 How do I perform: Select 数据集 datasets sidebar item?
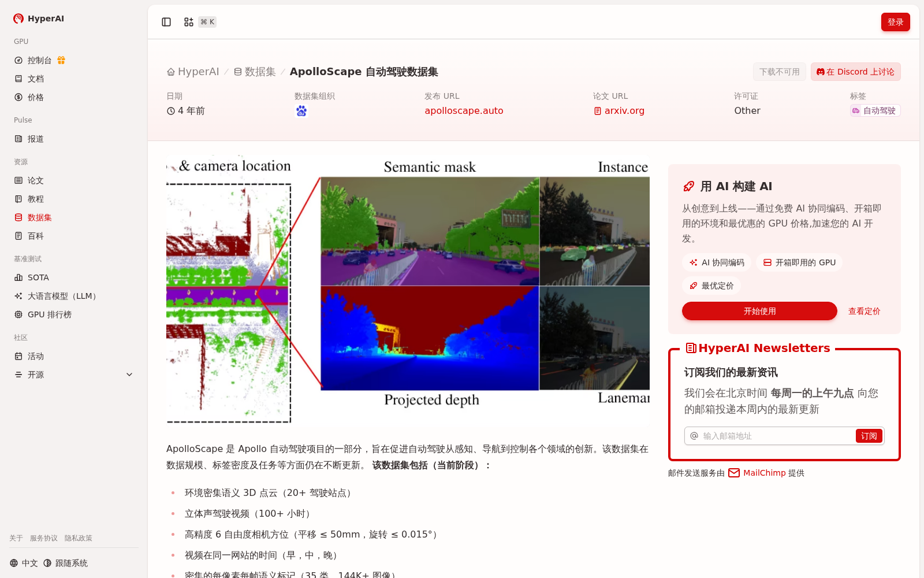point(74,217)
